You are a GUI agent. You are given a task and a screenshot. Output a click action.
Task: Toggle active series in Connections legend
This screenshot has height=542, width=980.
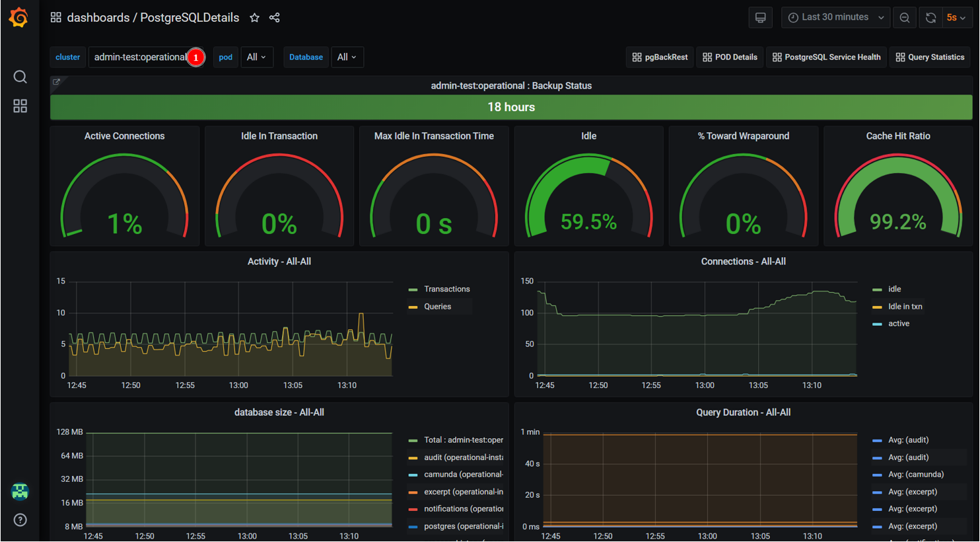[899, 323]
